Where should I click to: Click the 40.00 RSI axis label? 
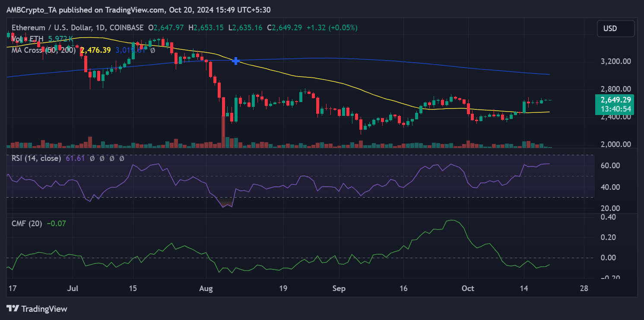point(610,187)
